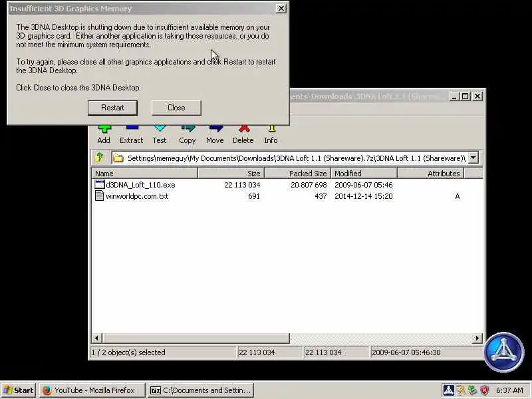
Task: Click the attribute A of winworldpc.com.txt
Action: pos(457,196)
